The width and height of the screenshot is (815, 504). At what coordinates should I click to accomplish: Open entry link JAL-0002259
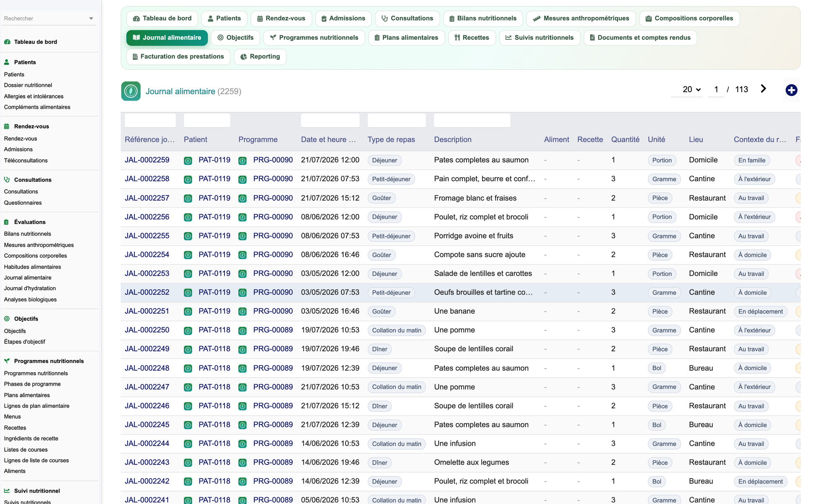(x=147, y=160)
